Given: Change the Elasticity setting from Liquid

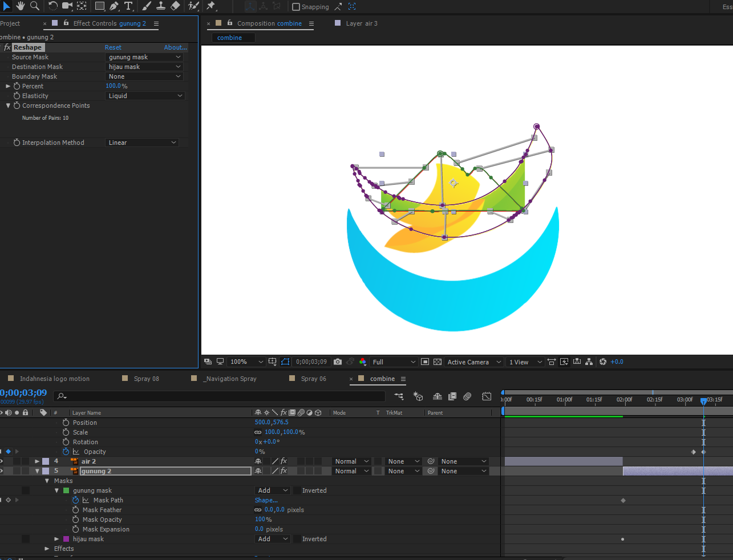Looking at the screenshot, I should [x=145, y=95].
